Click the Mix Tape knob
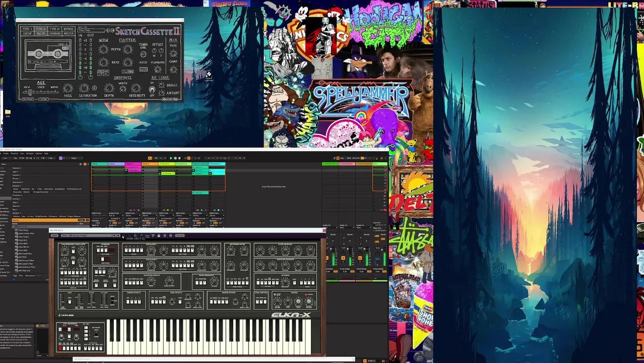This screenshot has height=363, width=644. pyautogui.click(x=173, y=53)
